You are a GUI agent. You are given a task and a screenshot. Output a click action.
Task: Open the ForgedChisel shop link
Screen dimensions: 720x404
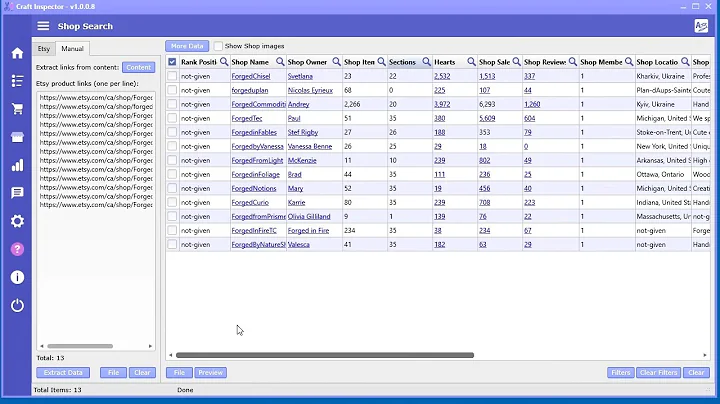(251, 76)
